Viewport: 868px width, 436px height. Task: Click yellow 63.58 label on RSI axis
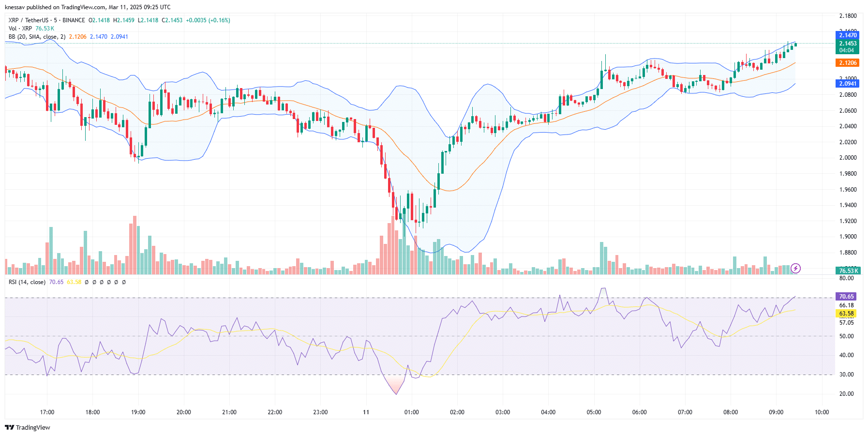(847, 314)
